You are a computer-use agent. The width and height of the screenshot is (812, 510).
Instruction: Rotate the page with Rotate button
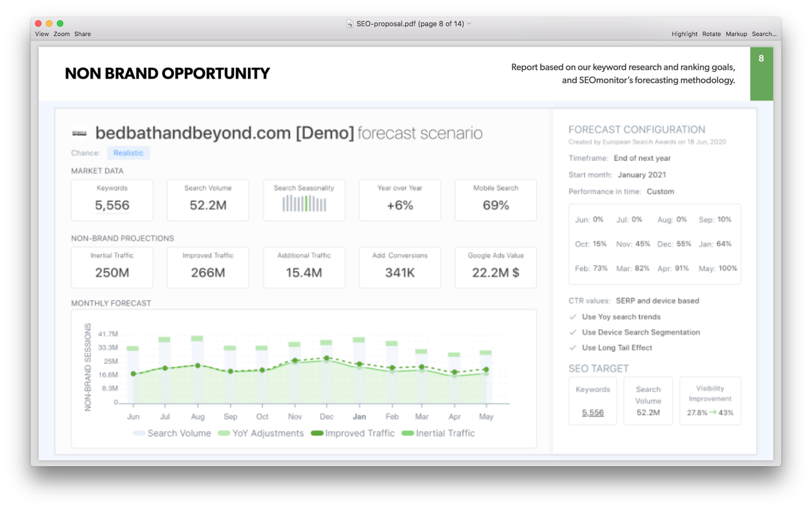(712, 34)
